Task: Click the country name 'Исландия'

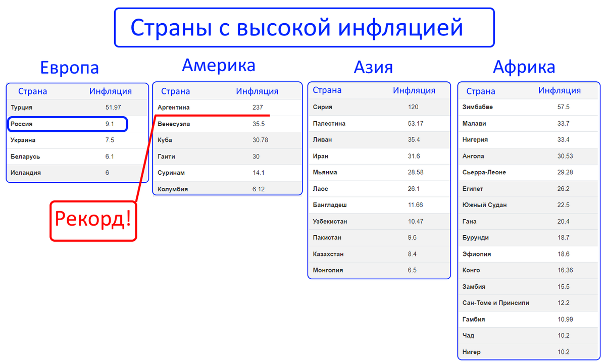Action: 26,173
